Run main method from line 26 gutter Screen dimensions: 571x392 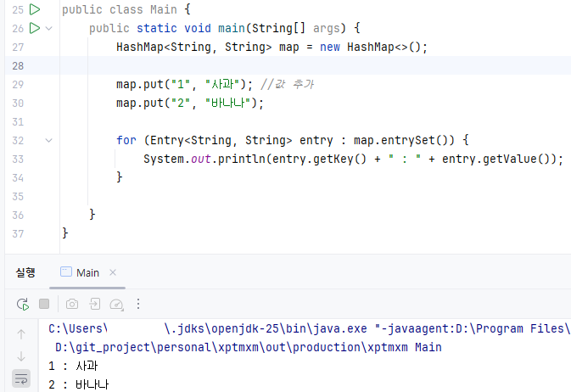pos(35,28)
